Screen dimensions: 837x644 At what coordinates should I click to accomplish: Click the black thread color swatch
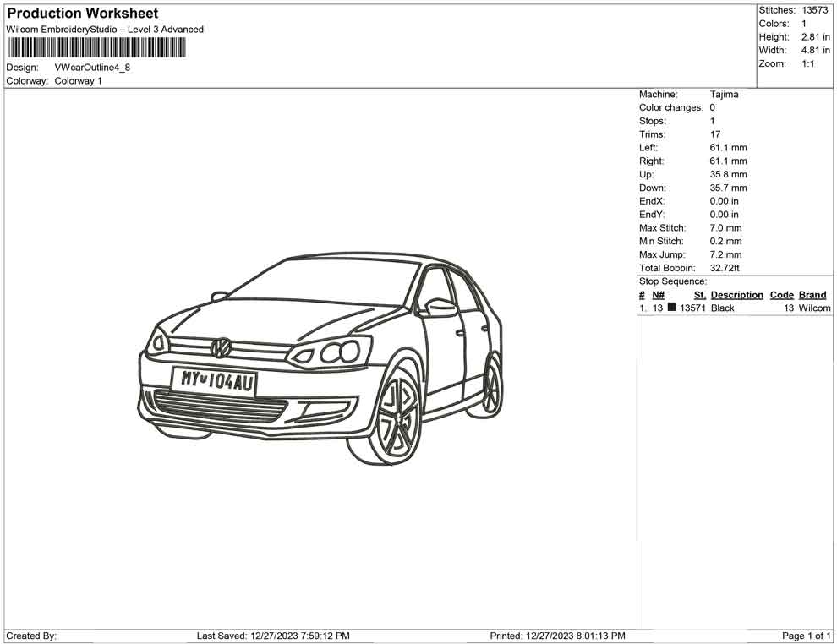[672, 308]
